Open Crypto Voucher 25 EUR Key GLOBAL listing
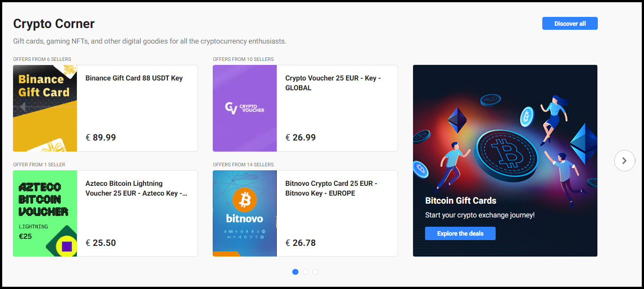Screen dimensions: 644x289 coord(333,83)
